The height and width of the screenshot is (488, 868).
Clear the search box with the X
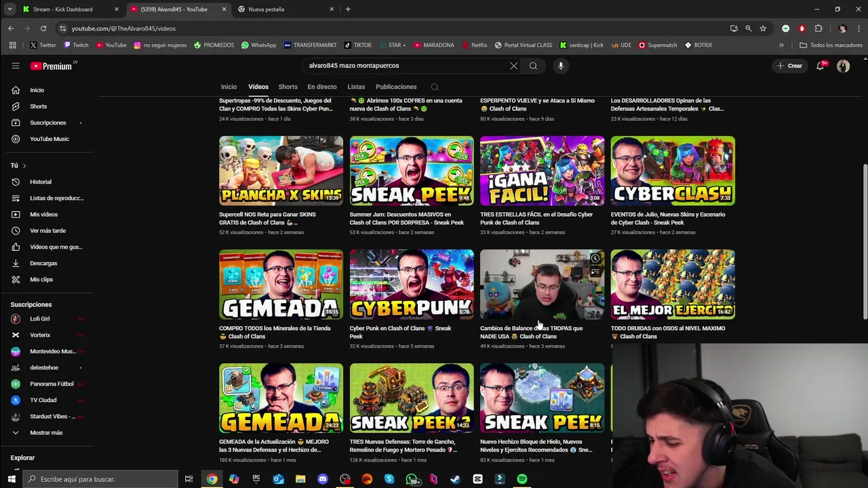[x=514, y=66]
